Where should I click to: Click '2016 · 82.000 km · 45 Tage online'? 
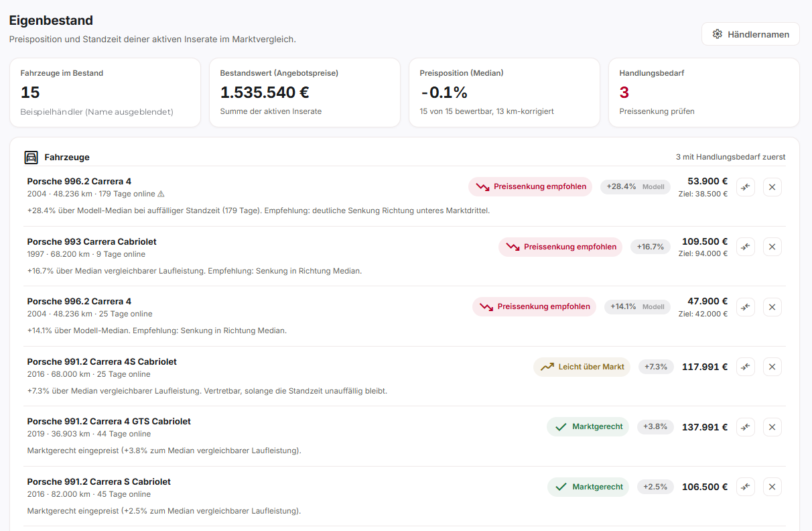[89, 494]
